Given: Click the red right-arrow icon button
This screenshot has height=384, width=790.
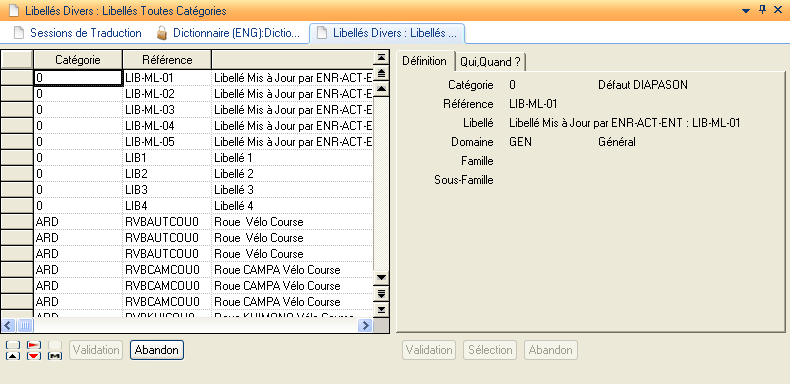Looking at the screenshot, I should point(34,345).
